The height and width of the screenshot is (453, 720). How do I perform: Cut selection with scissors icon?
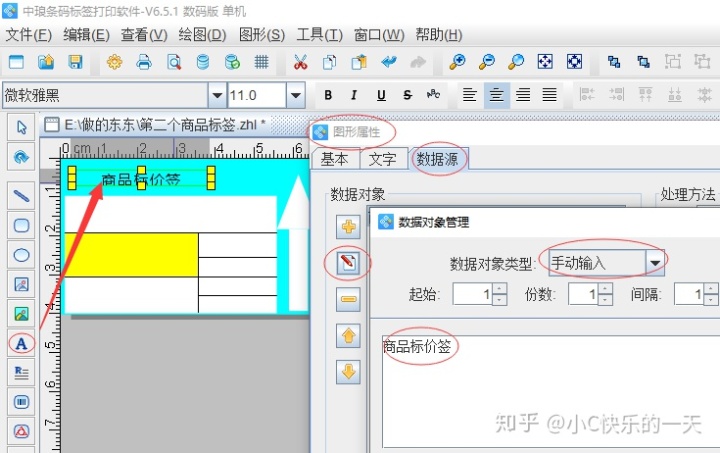pyautogui.click(x=300, y=62)
